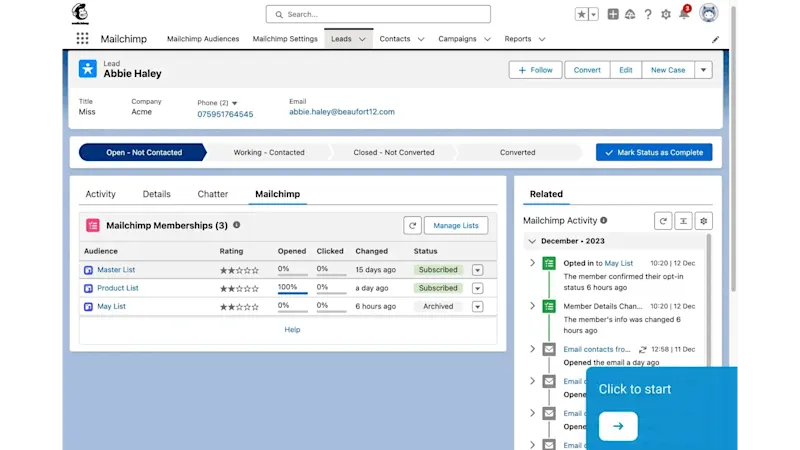This screenshot has height=450, width=800.
Task: Open the Mailchimp Settings nav tab
Action: [285, 39]
